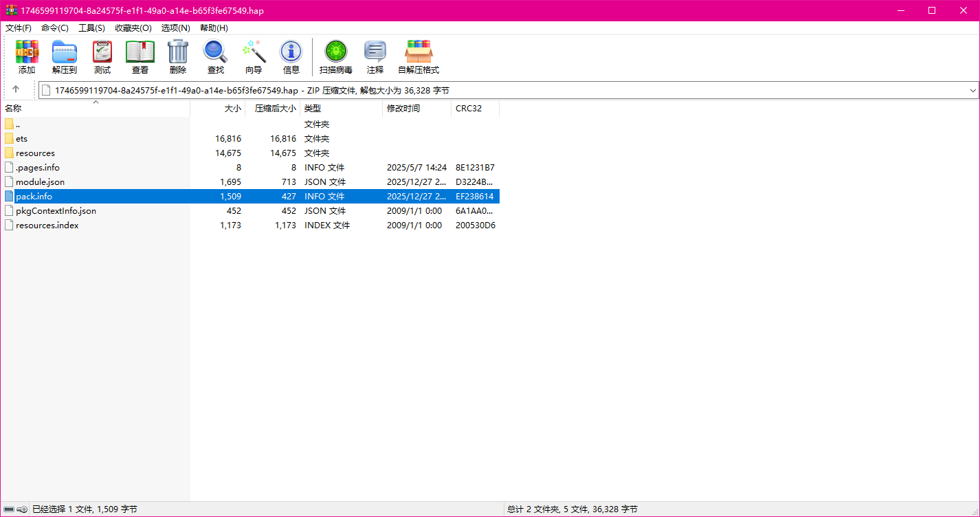Click the 添加 (Add) toolbar icon

pos(27,52)
